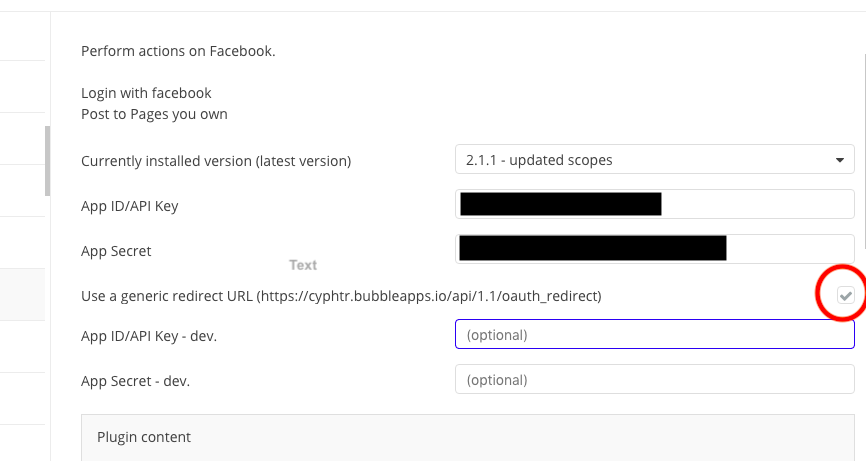The height and width of the screenshot is (461, 866).
Task: Click the 'App Secret' label text
Action: [x=116, y=251]
